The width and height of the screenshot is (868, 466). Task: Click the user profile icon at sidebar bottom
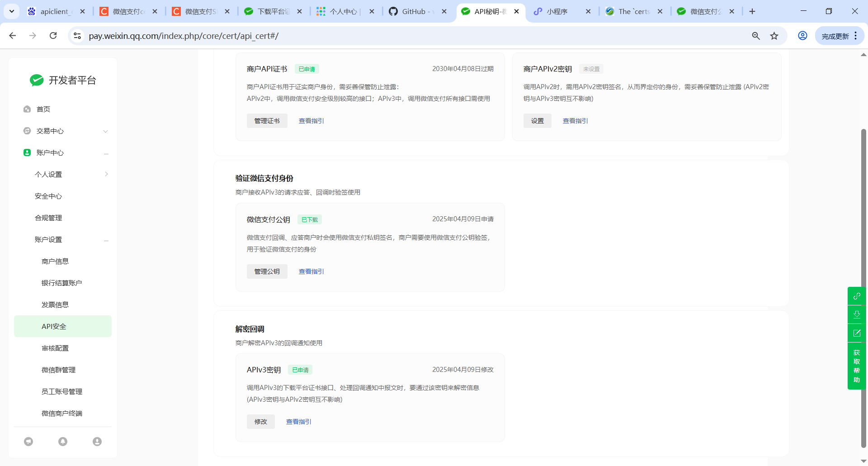click(97, 442)
